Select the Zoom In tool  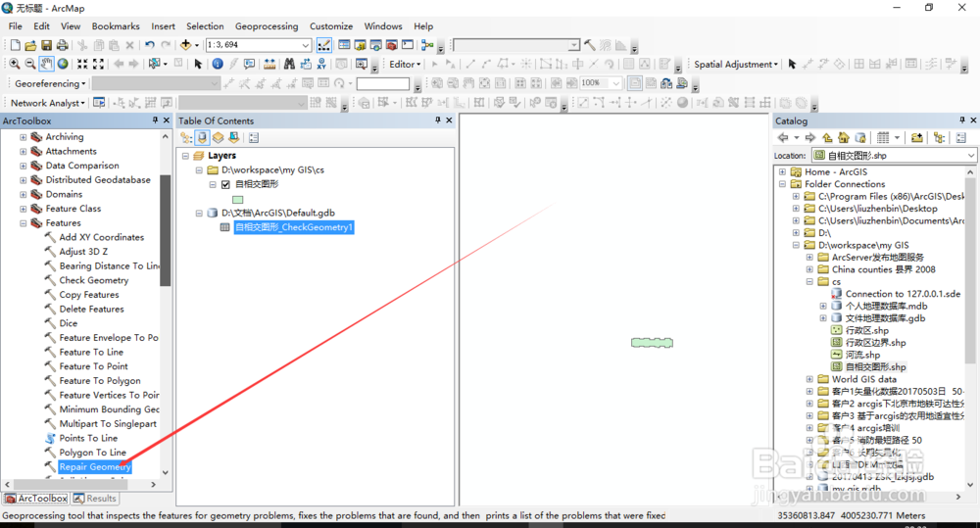pos(14,64)
